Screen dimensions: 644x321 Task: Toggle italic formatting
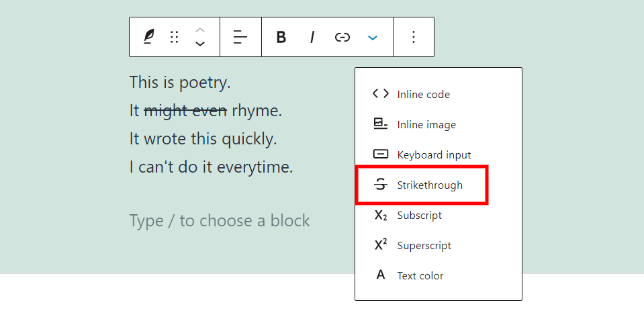pyautogui.click(x=312, y=38)
